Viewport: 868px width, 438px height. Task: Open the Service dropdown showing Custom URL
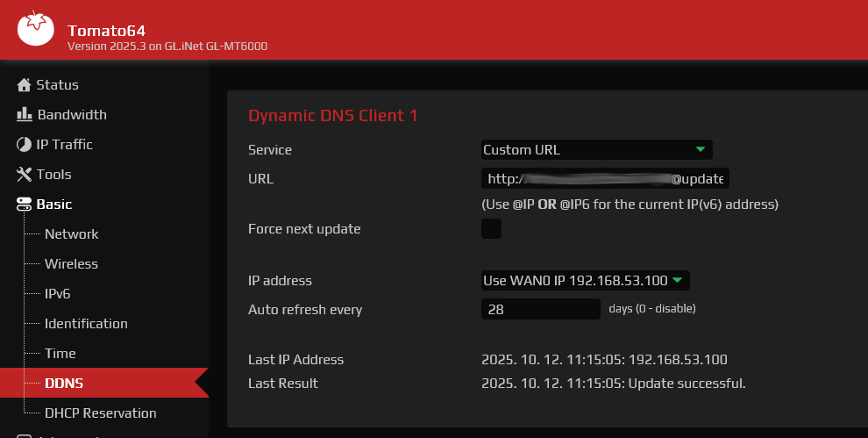tap(595, 150)
